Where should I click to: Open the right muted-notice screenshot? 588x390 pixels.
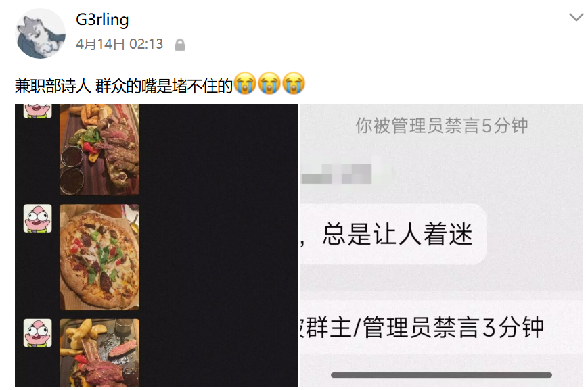pyautogui.click(x=442, y=245)
